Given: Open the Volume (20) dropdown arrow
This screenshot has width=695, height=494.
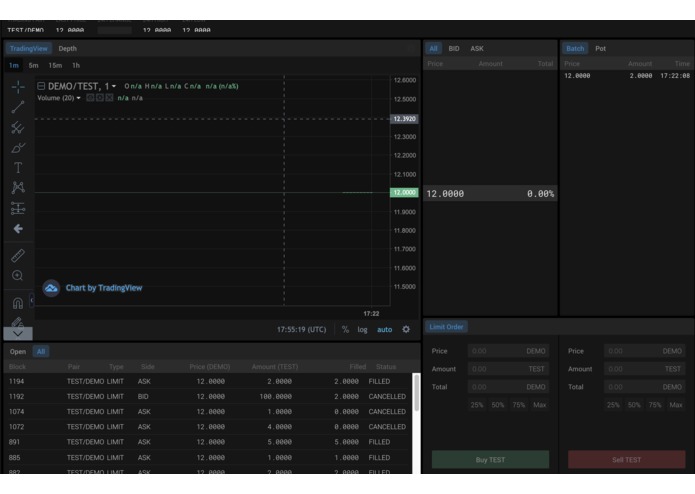Looking at the screenshot, I should (x=78, y=98).
